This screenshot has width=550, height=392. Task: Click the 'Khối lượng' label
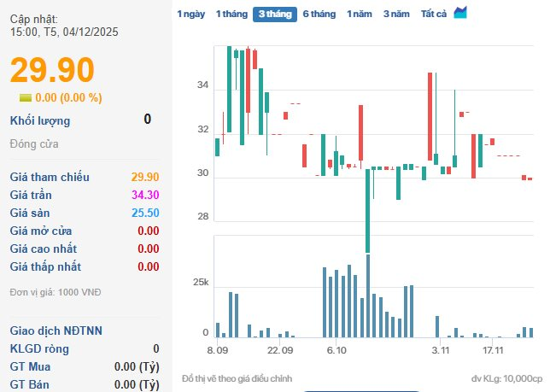pos(40,120)
